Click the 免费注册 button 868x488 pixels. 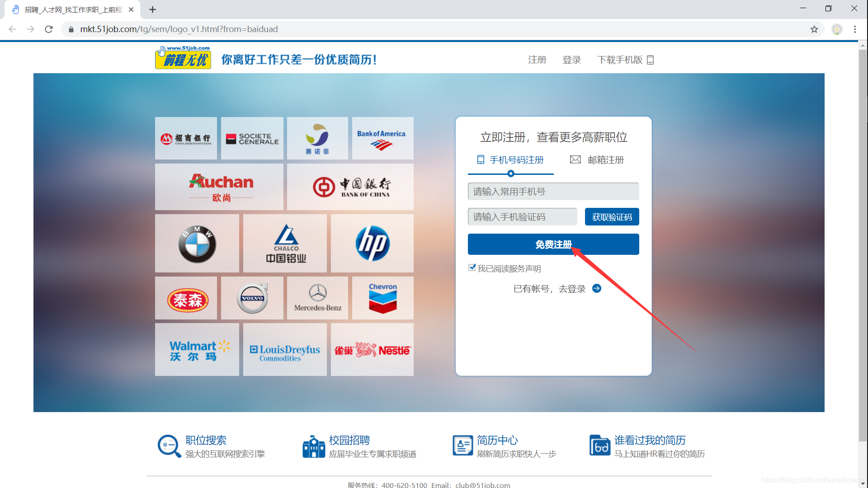(x=553, y=244)
